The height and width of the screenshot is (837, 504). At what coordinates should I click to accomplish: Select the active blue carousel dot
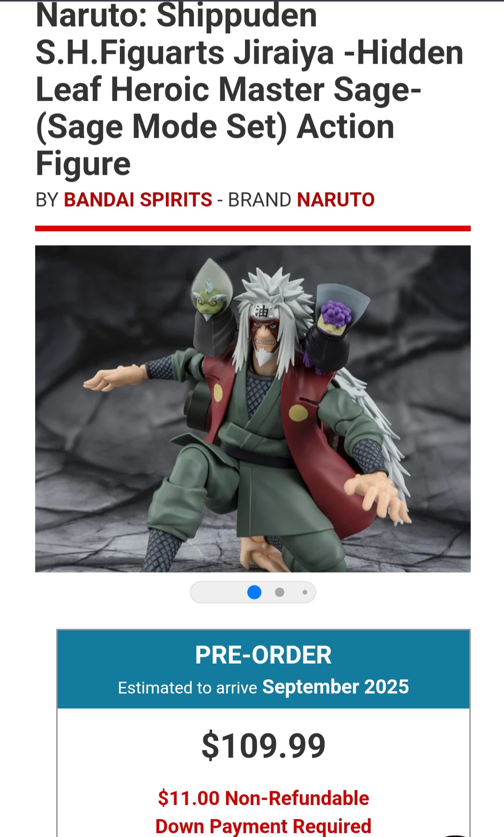coord(254,592)
